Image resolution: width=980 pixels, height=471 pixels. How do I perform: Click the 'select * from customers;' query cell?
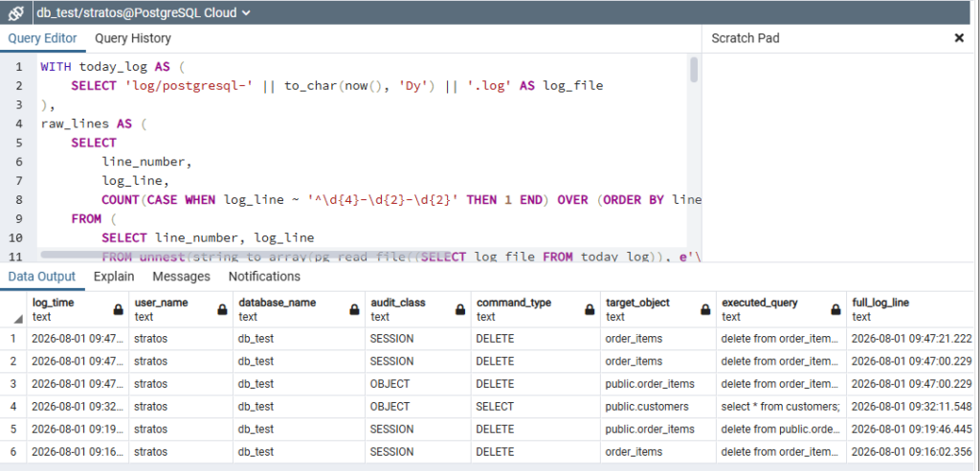[x=781, y=407]
